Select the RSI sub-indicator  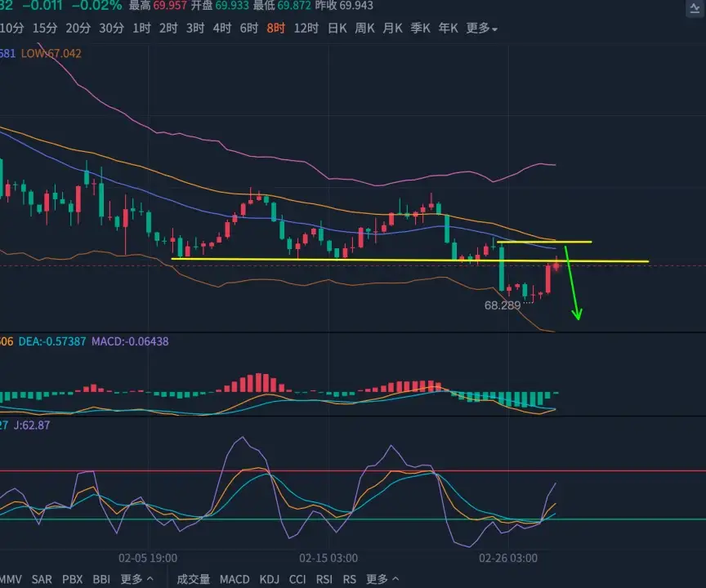click(x=324, y=579)
